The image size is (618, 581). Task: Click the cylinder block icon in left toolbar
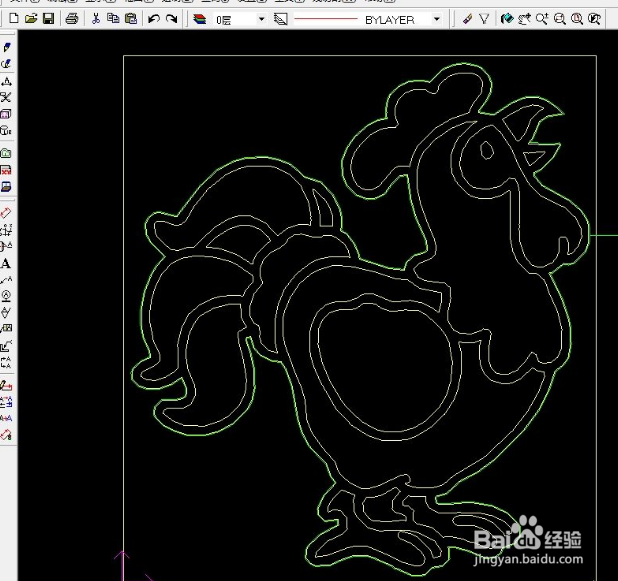[x=6, y=130]
